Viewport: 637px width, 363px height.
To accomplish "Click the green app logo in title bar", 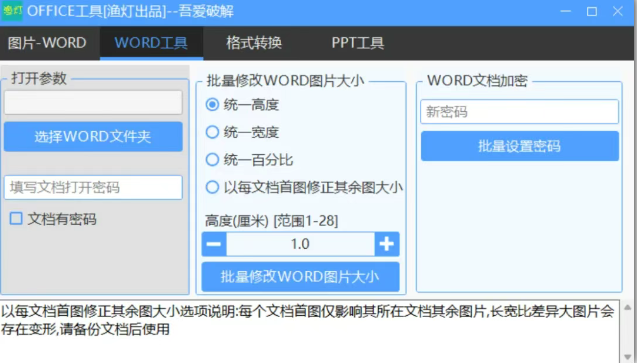I will click(12, 11).
